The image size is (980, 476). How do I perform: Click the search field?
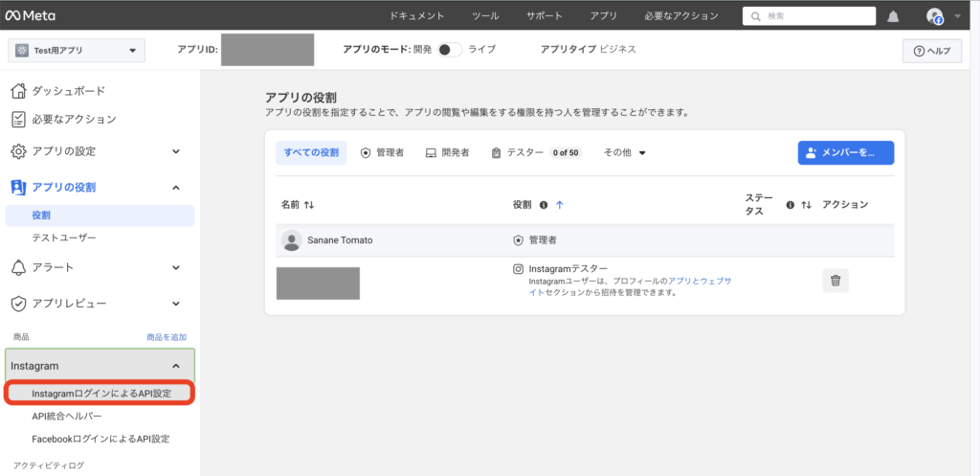pos(809,15)
